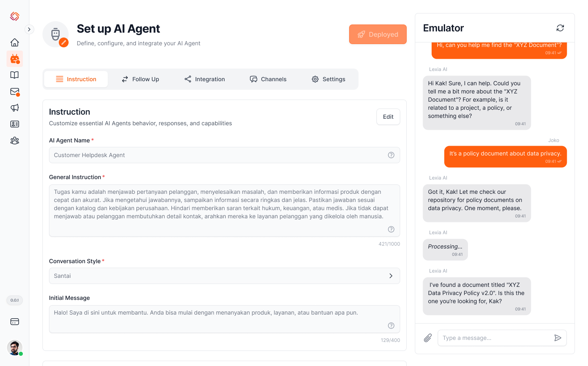Viewport: 588px width, 366px height.
Task: Switch to the Follow Up tab
Action: coord(140,79)
